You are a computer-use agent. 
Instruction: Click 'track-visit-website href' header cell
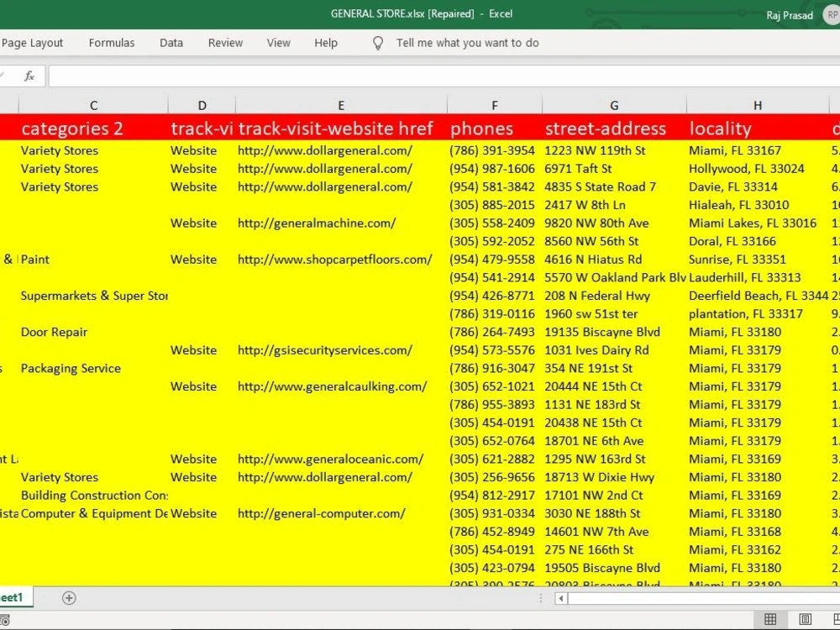pyautogui.click(x=341, y=128)
